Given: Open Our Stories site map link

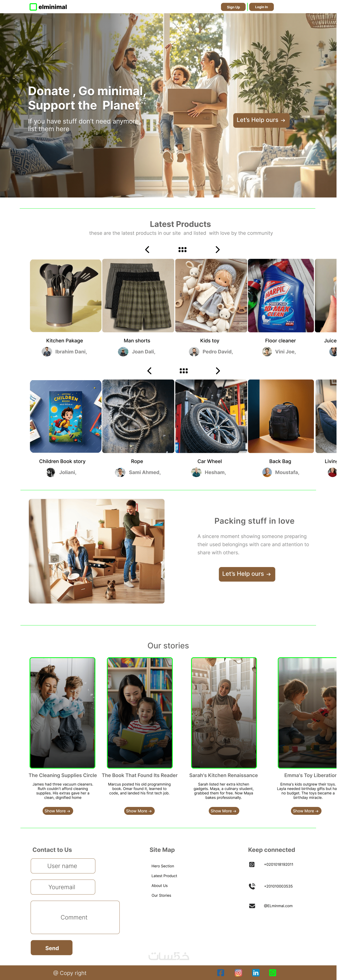Looking at the screenshot, I should pos(161,895).
